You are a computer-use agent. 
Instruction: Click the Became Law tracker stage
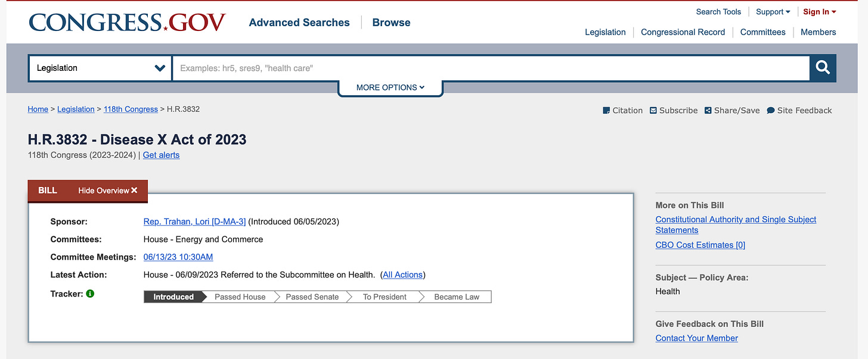[x=457, y=296]
